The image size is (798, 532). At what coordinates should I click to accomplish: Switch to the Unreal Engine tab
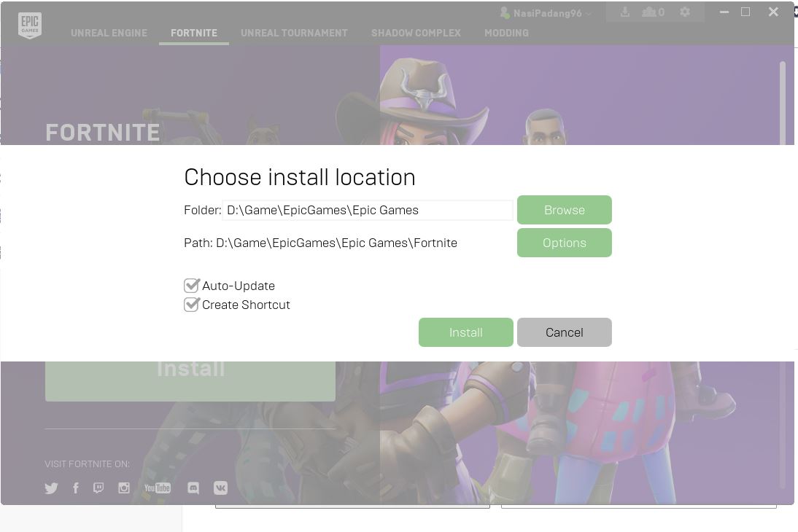pos(109,33)
